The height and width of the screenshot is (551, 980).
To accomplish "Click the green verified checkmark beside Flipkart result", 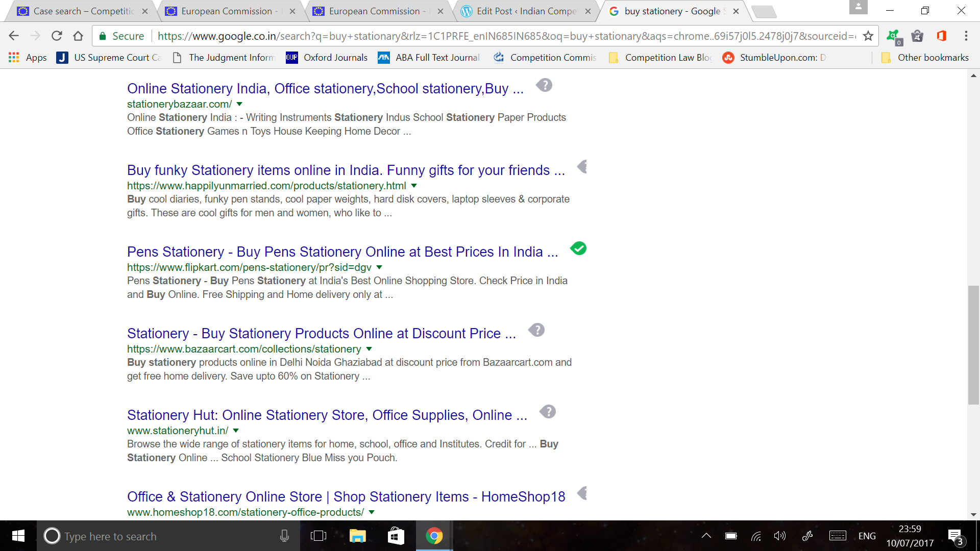I will tap(578, 248).
